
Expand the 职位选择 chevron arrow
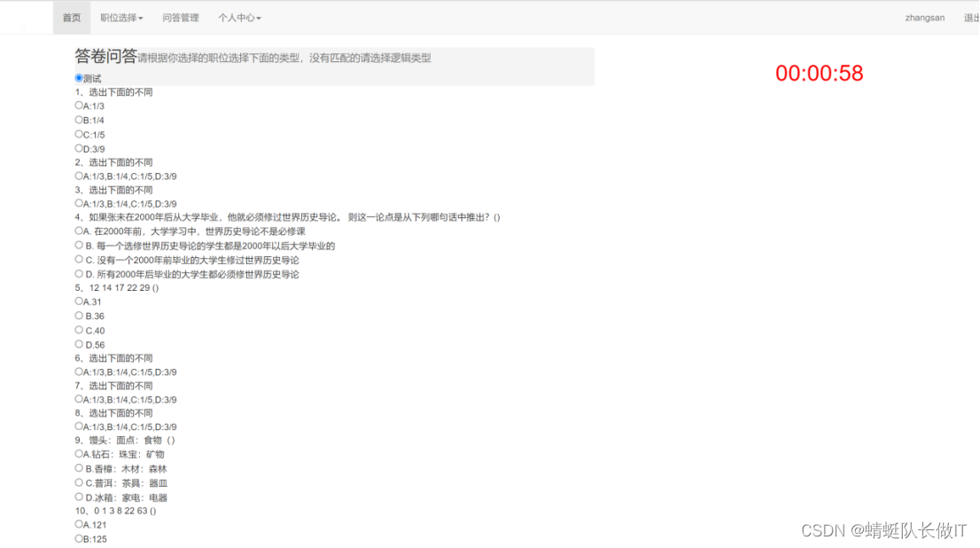coord(144,17)
